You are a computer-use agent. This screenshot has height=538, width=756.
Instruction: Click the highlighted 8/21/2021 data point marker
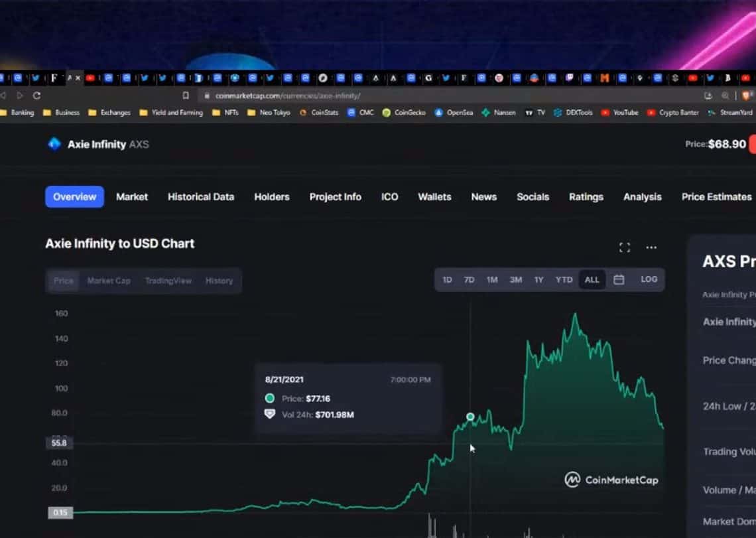(x=470, y=417)
